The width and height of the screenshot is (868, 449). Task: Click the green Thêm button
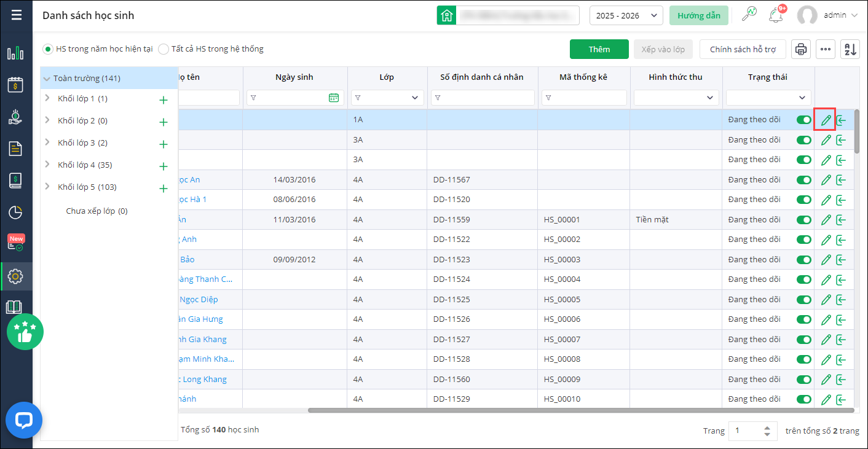tap(599, 49)
